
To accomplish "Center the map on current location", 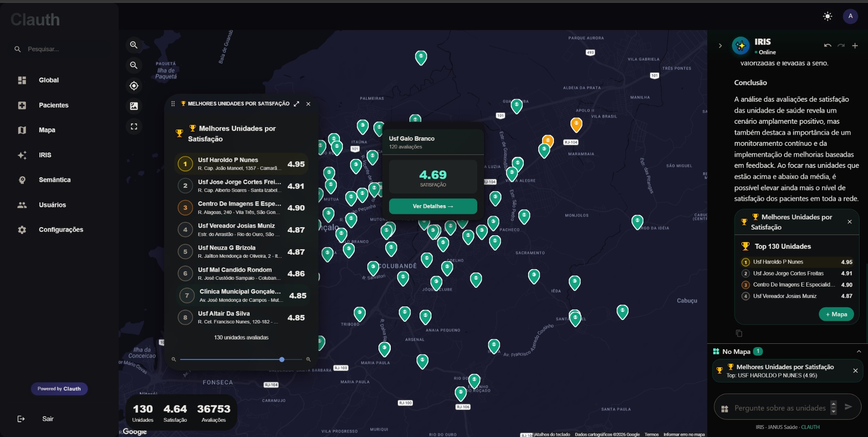I will [x=134, y=86].
